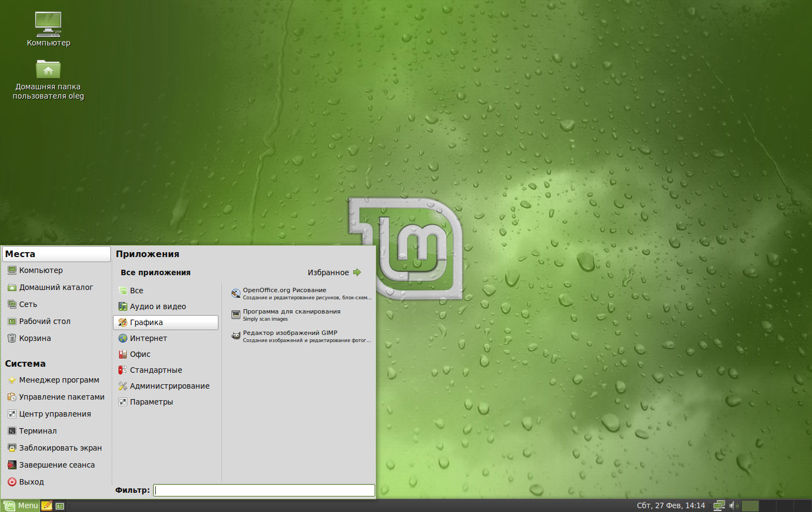The image size is (812, 512).
Task: Open Центр управления
Action: [56, 414]
